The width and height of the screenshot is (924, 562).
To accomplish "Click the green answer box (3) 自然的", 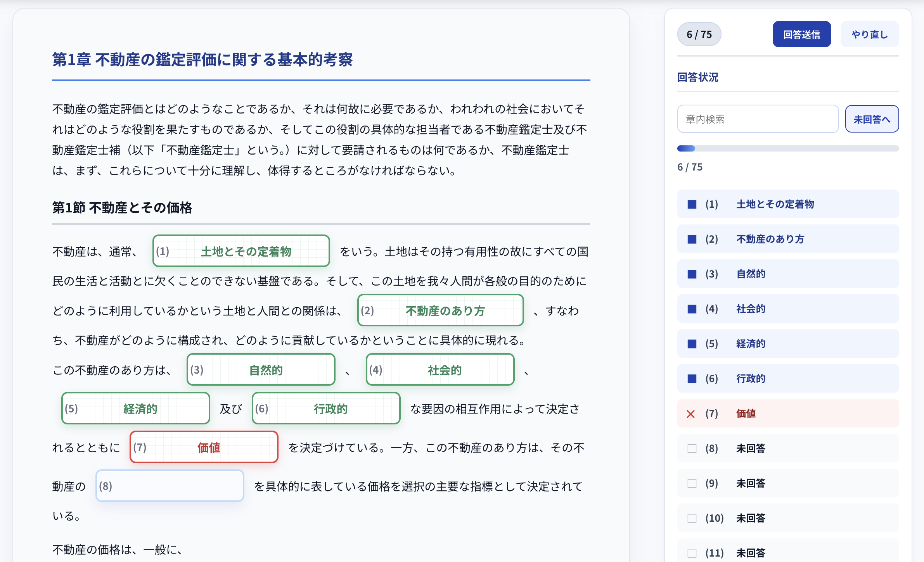I will [261, 369].
